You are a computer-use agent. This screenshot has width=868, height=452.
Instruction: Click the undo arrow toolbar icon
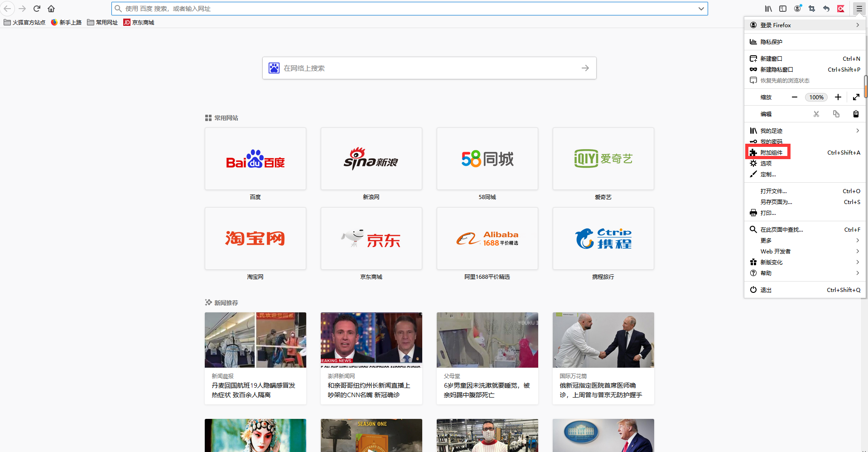click(x=826, y=9)
